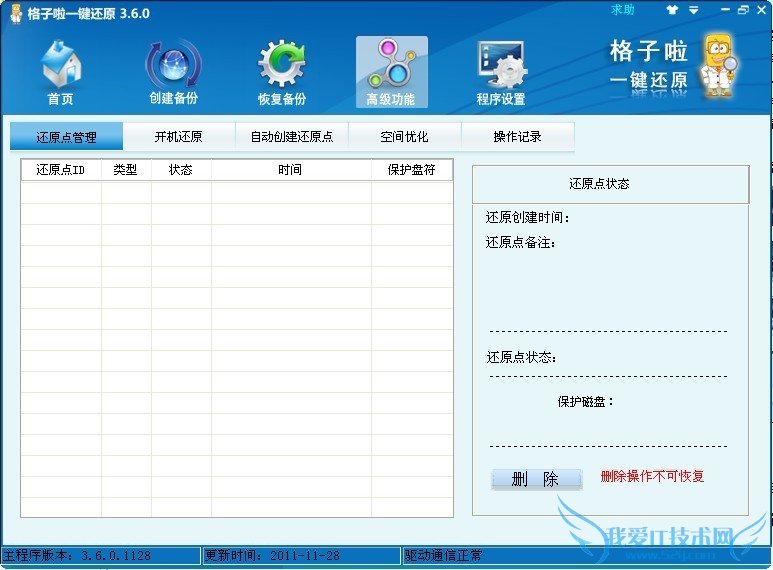
Task: Switch to the 开机还原 tab
Action: point(178,137)
